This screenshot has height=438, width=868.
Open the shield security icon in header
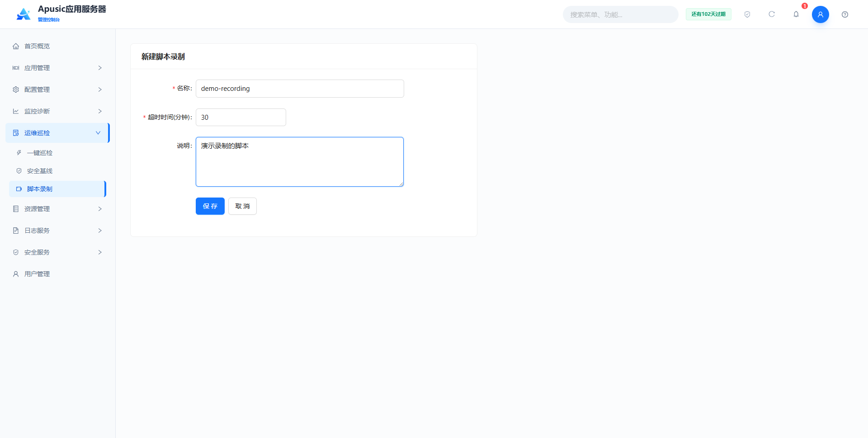tap(747, 14)
